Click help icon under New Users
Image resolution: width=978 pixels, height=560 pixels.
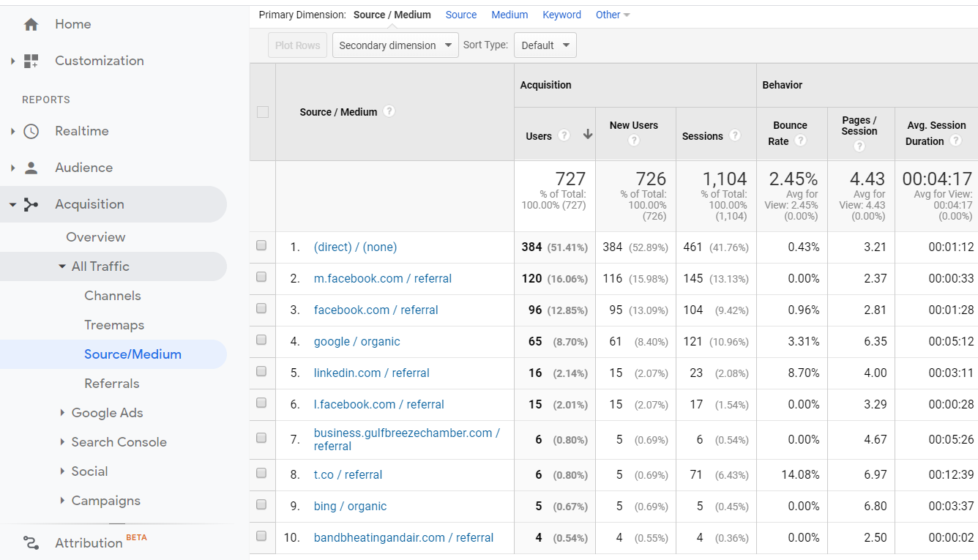(x=634, y=141)
